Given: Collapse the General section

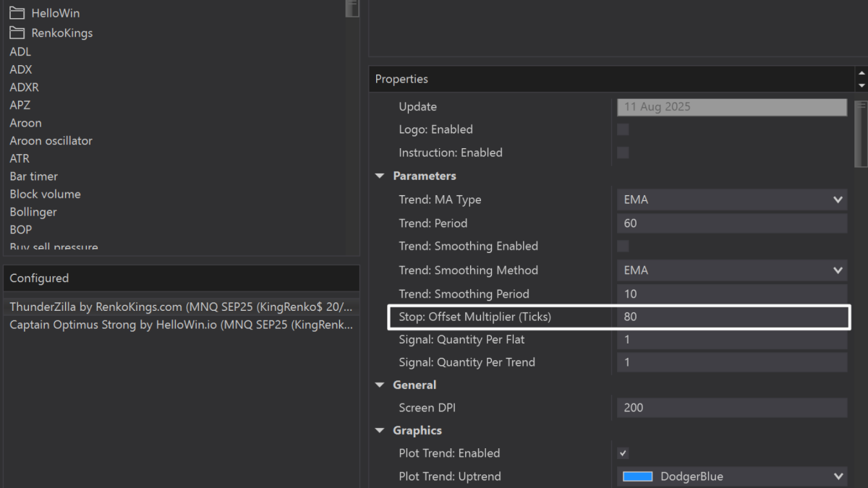Looking at the screenshot, I should pyautogui.click(x=380, y=385).
